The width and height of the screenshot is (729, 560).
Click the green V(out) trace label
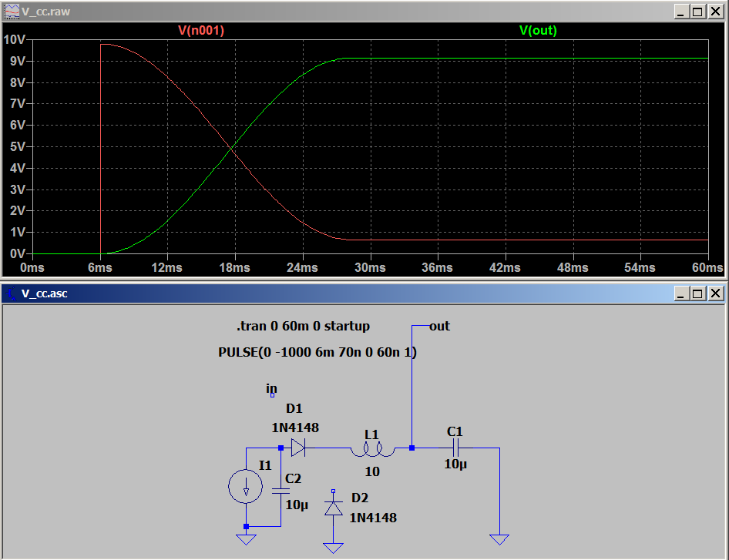point(538,31)
